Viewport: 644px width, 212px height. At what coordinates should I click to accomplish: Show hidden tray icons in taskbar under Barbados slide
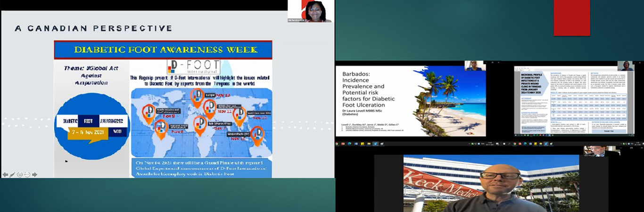[x=469, y=144]
